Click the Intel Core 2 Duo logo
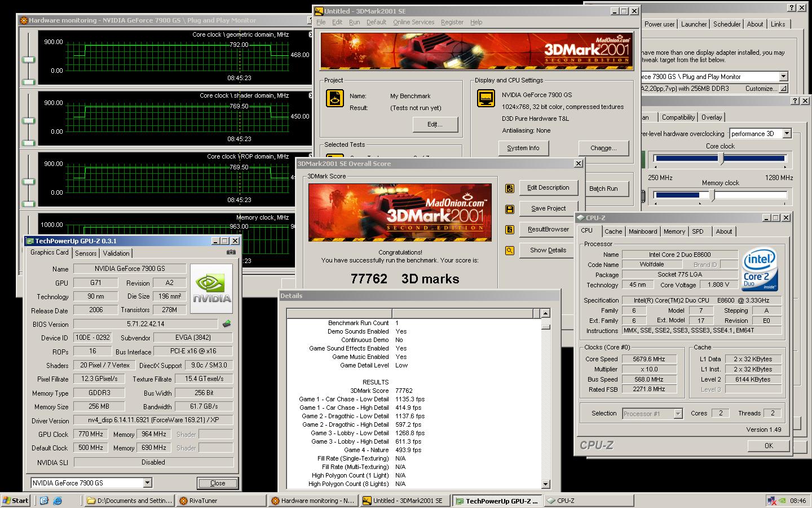The height and width of the screenshot is (508, 812). [761, 269]
